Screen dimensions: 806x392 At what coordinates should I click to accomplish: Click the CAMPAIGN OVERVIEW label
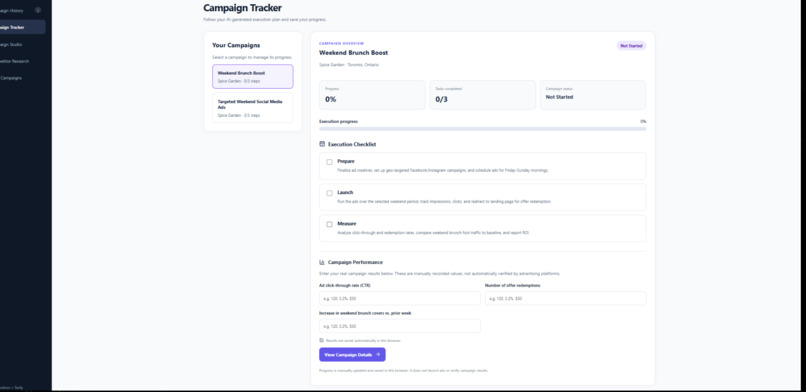[341, 43]
